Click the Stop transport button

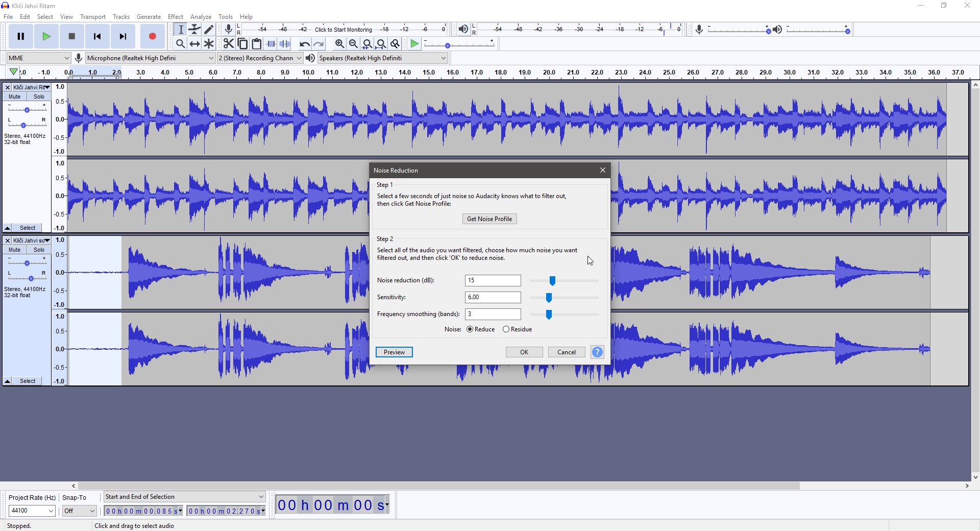pos(72,36)
